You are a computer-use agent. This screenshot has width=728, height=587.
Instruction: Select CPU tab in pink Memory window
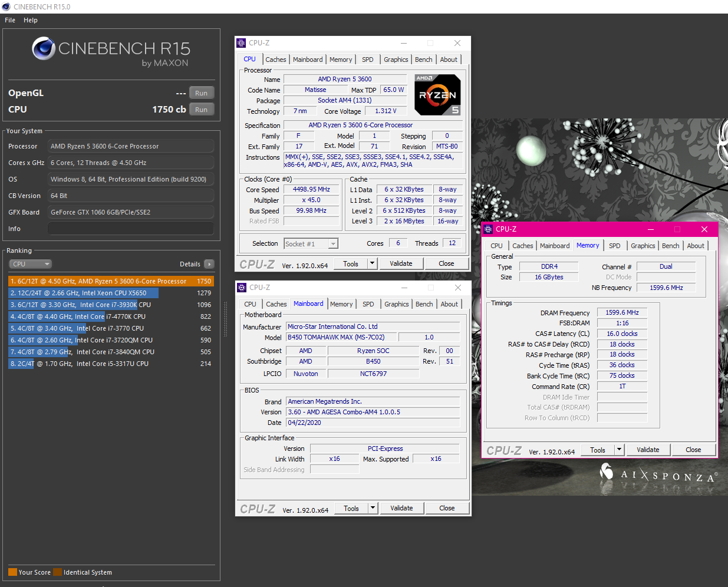click(497, 246)
